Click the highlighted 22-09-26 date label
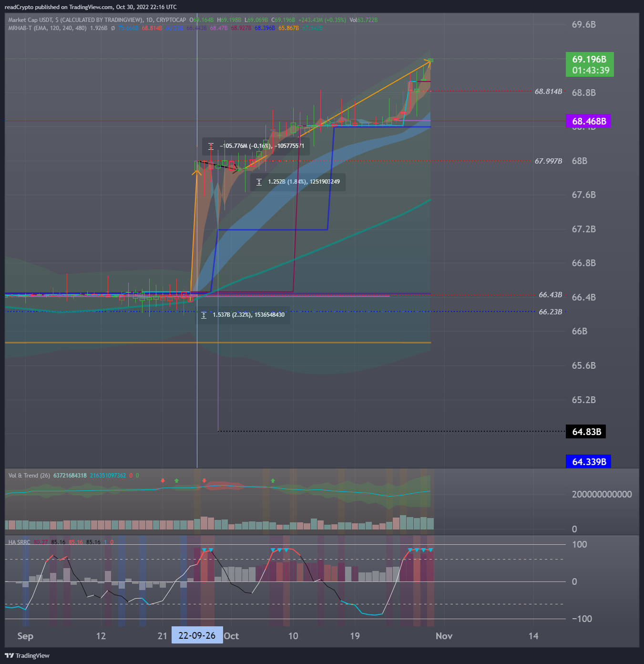Image resolution: width=644 pixels, height=664 pixels. [197, 635]
